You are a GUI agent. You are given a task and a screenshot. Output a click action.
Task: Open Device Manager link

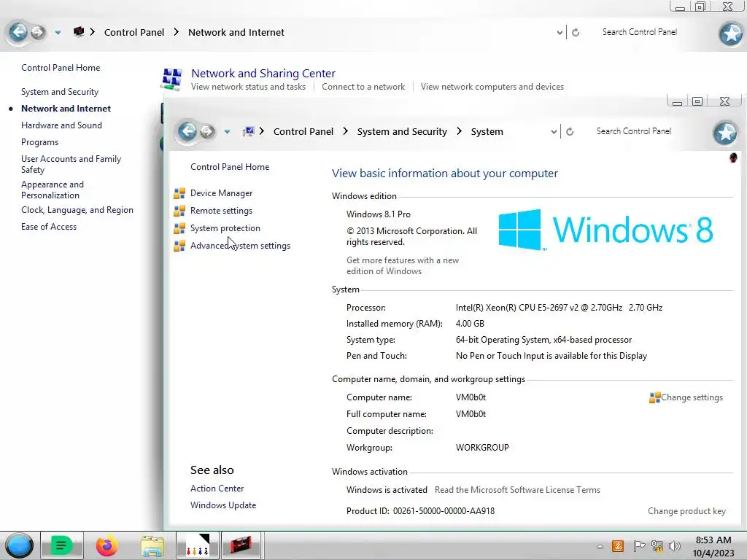222,192
